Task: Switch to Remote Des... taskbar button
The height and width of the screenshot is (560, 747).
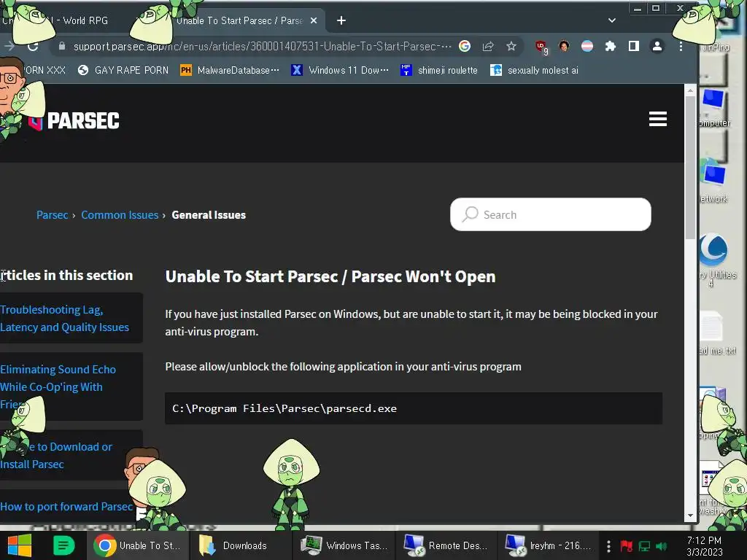Action: (x=447, y=545)
